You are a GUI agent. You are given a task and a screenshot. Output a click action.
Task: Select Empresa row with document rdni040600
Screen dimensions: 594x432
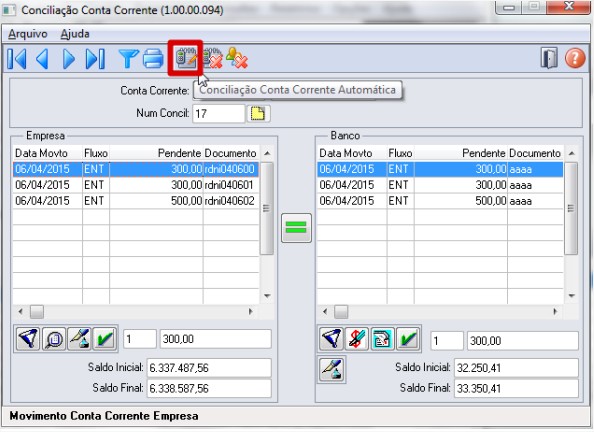(x=136, y=169)
